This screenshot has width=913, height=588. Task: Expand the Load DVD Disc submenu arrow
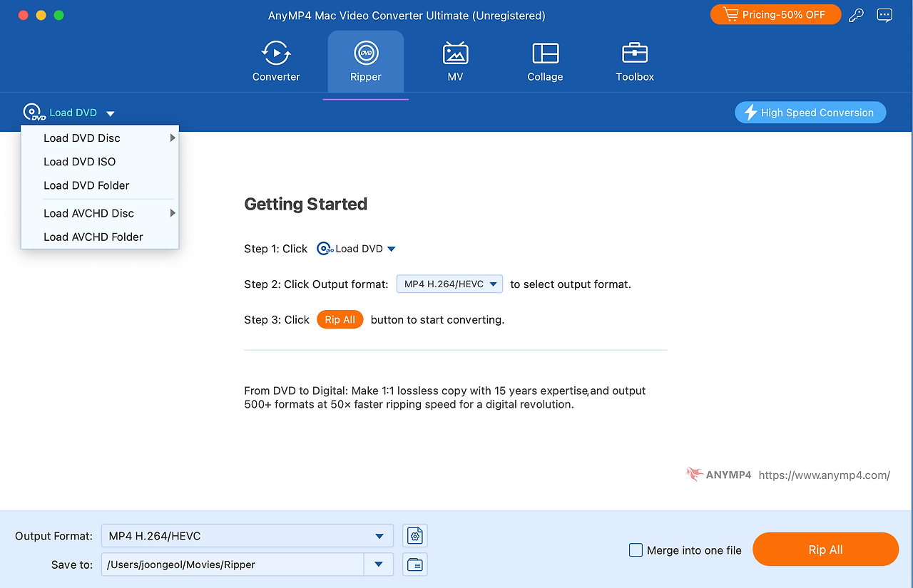point(173,138)
